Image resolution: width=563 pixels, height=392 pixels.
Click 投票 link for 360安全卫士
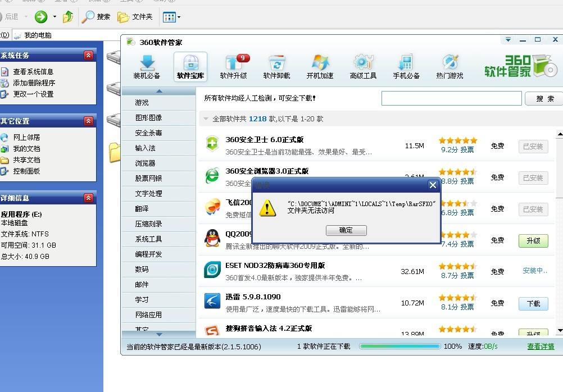point(467,150)
